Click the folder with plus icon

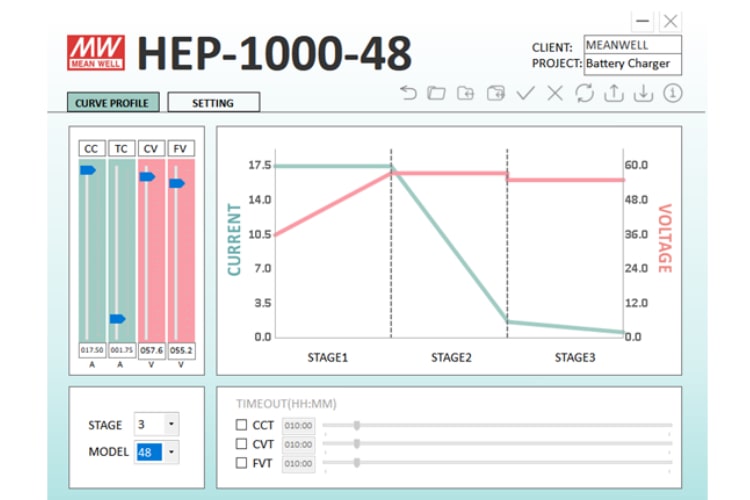tap(465, 93)
